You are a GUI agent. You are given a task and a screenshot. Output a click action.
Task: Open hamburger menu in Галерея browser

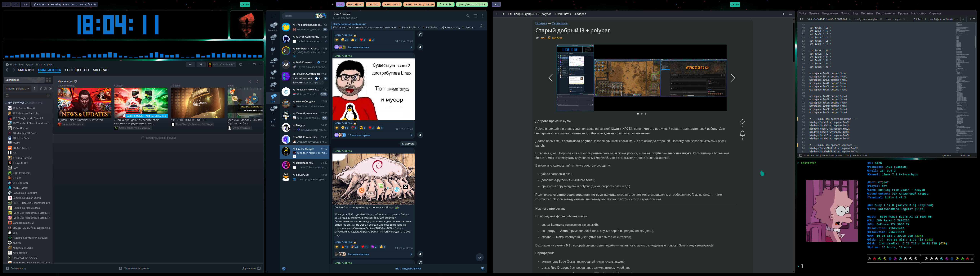click(790, 14)
